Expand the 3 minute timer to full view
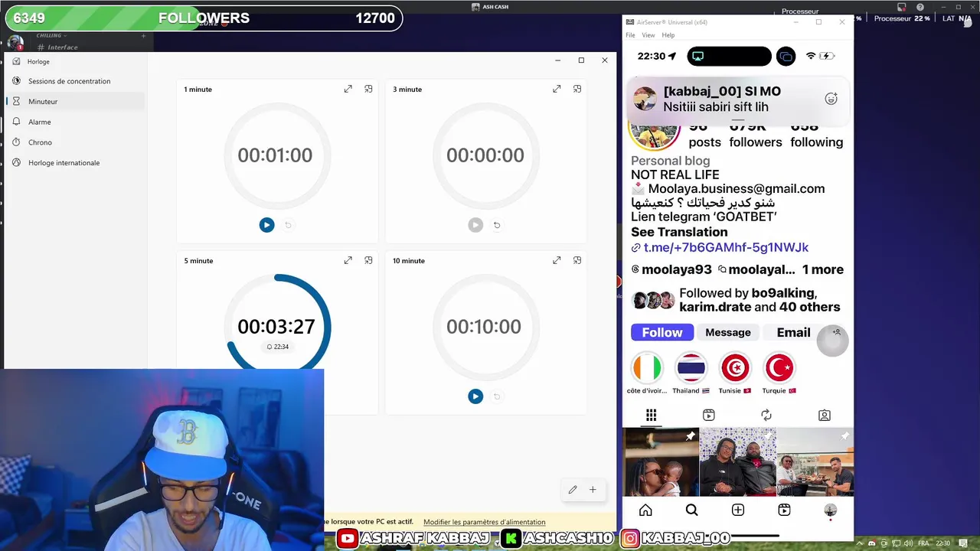The width and height of the screenshot is (980, 551). 557,89
